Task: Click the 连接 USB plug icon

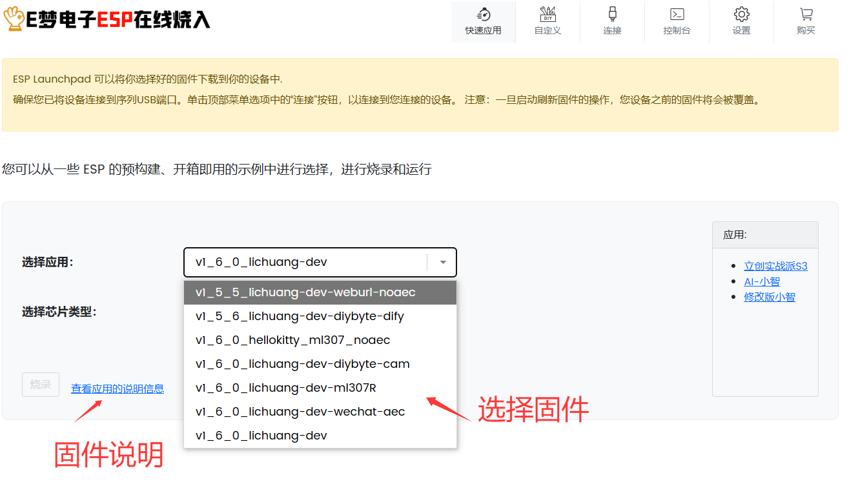Action: [x=612, y=15]
